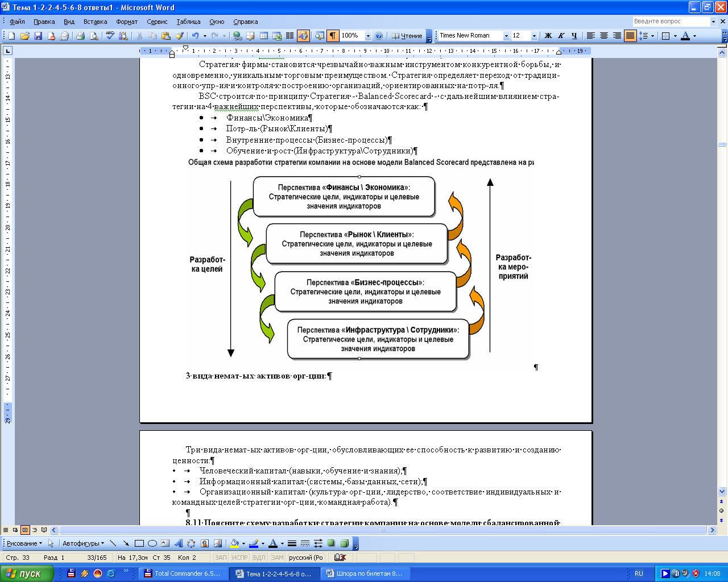This screenshot has width=728, height=582.
Task: Expand the borders dropdown arrow
Action: [675, 36]
